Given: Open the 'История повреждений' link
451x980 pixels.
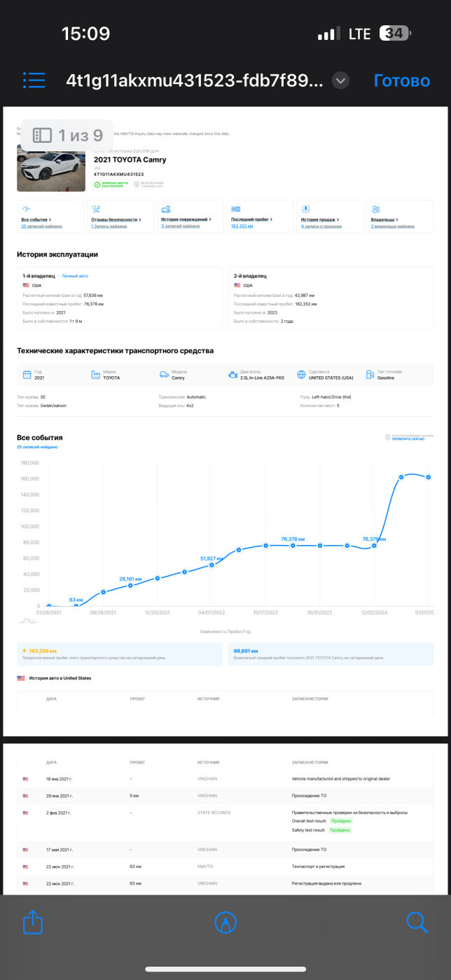Looking at the screenshot, I should 186,220.
